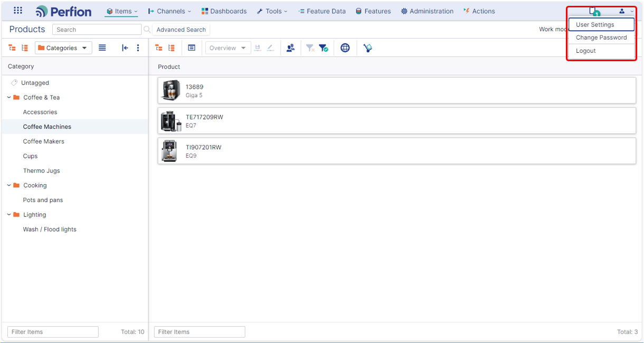Click the item editor form icon
The width and height of the screenshot is (644, 343).
click(192, 48)
